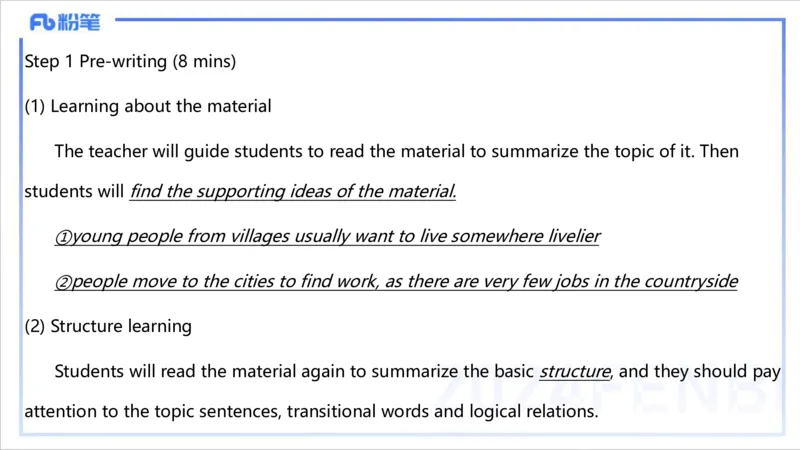
Task: Click the circled number ① marker
Action: [63, 237]
